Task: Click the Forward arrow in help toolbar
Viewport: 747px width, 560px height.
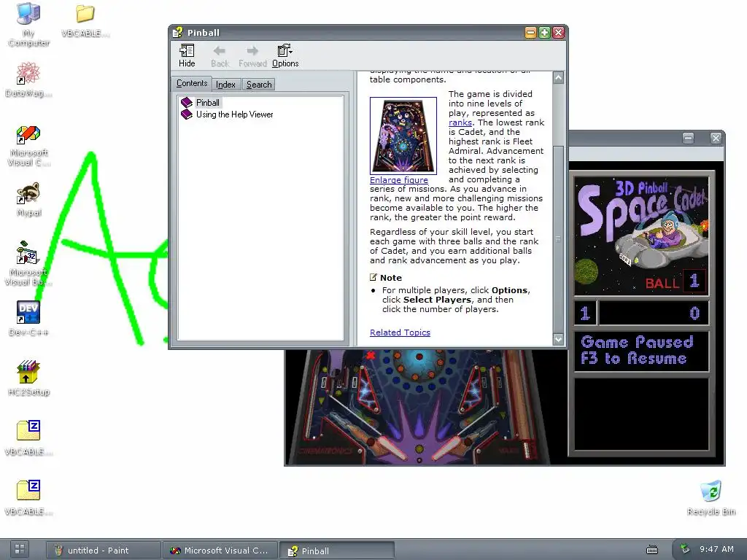Action: click(252, 55)
